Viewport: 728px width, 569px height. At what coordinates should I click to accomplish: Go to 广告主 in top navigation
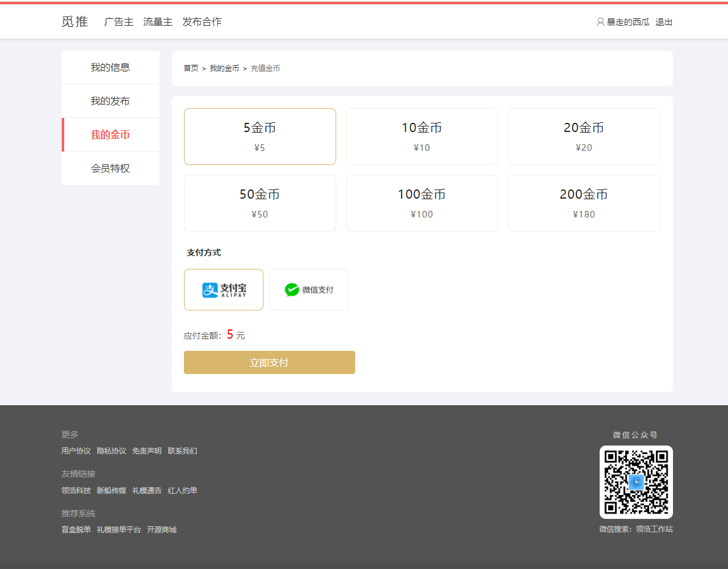pos(119,22)
